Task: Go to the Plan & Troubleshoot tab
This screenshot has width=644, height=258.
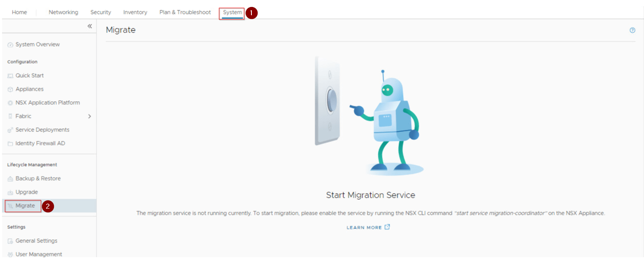Action: coord(185,12)
